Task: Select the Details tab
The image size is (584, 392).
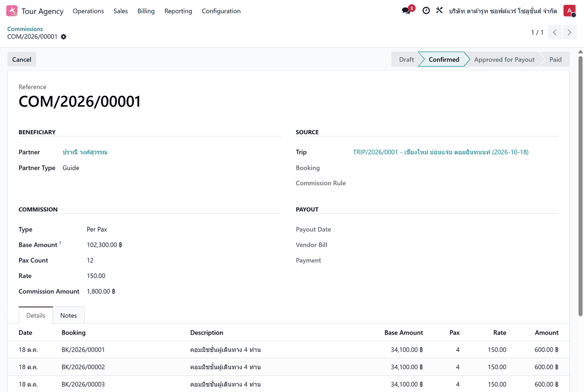Action: click(x=36, y=316)
